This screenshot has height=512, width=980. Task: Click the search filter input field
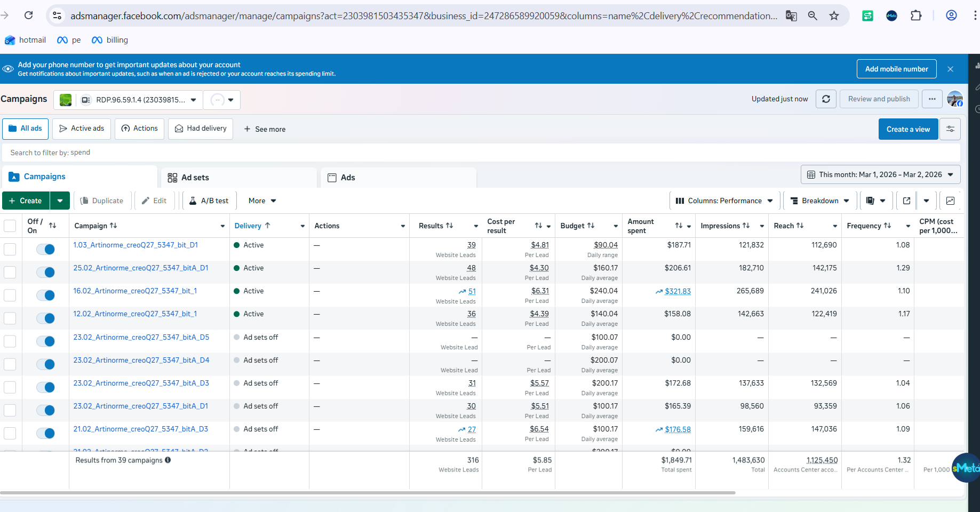coord(481,153)
